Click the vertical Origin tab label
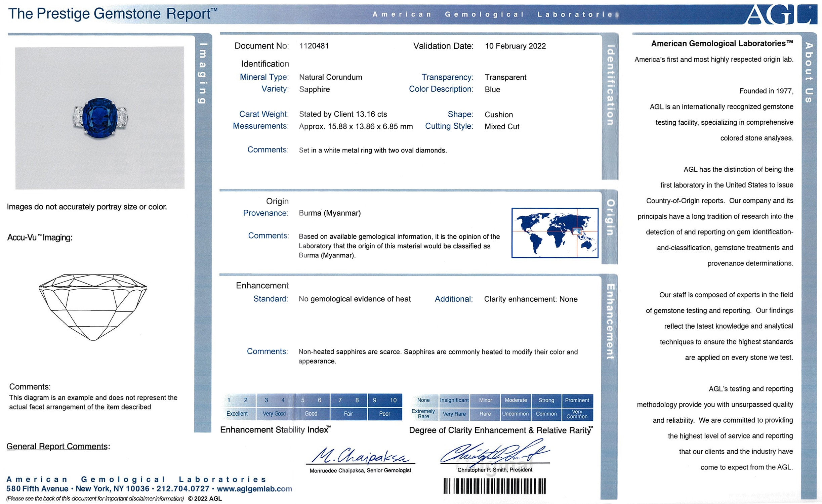The height and width of the screenshot is (504, 822). [610, 217]
